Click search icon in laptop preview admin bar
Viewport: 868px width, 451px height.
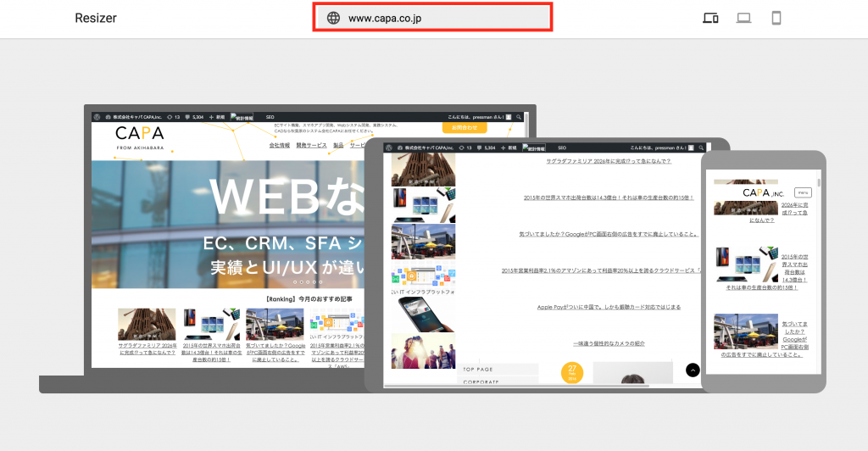pyautogui.click(x=519, y=117)
